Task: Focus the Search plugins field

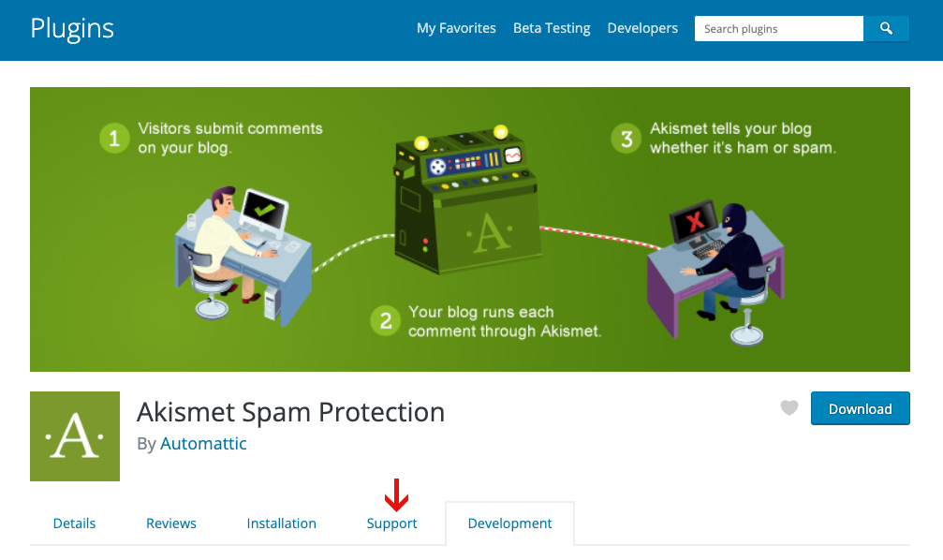Action: tap(779, 28)
